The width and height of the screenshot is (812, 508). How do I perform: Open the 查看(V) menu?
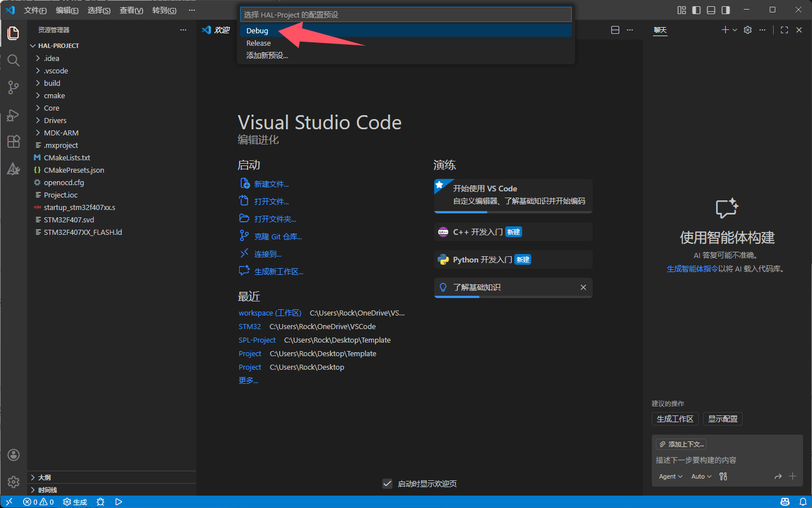point(131,10)
